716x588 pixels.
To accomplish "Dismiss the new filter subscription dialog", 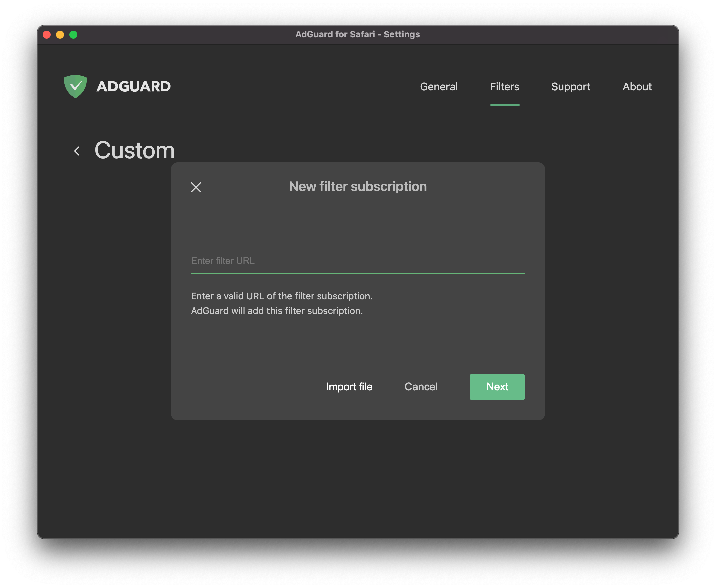I will tap(197, 187).
